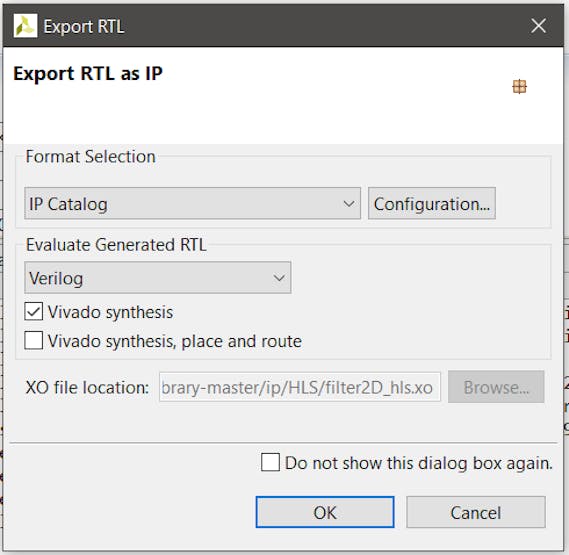This screenshot has height=555, width=569.
Task: Cancel the Export RTL dialog
Action: click(476, 512)
